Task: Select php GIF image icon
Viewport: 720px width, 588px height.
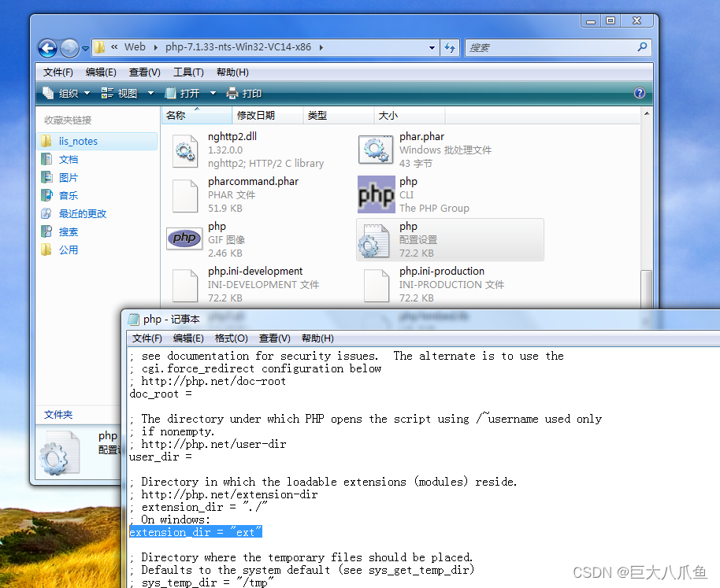Action: [x=184, y=238]
